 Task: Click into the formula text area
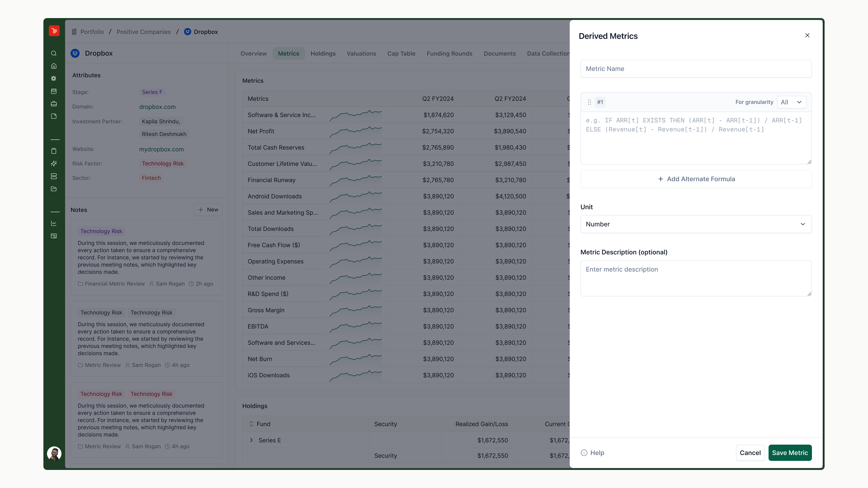[x=696, y=138]
